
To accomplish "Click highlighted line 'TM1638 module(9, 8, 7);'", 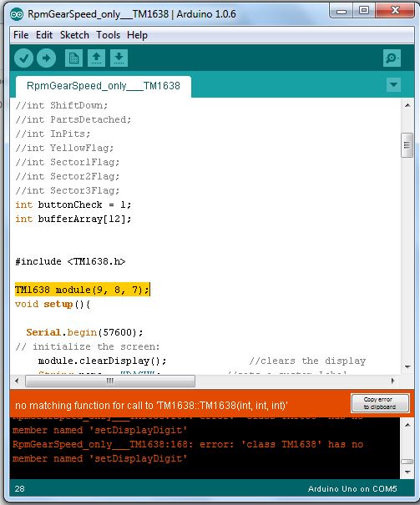I will 82,290.
